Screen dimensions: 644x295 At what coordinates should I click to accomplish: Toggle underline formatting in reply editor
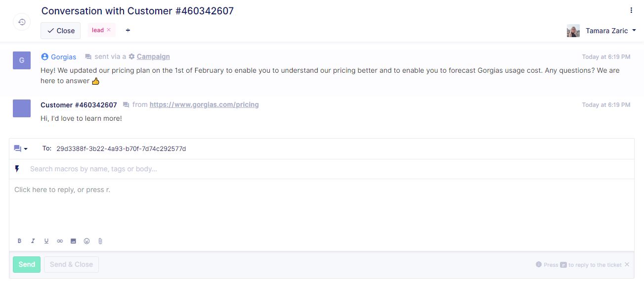46,241
